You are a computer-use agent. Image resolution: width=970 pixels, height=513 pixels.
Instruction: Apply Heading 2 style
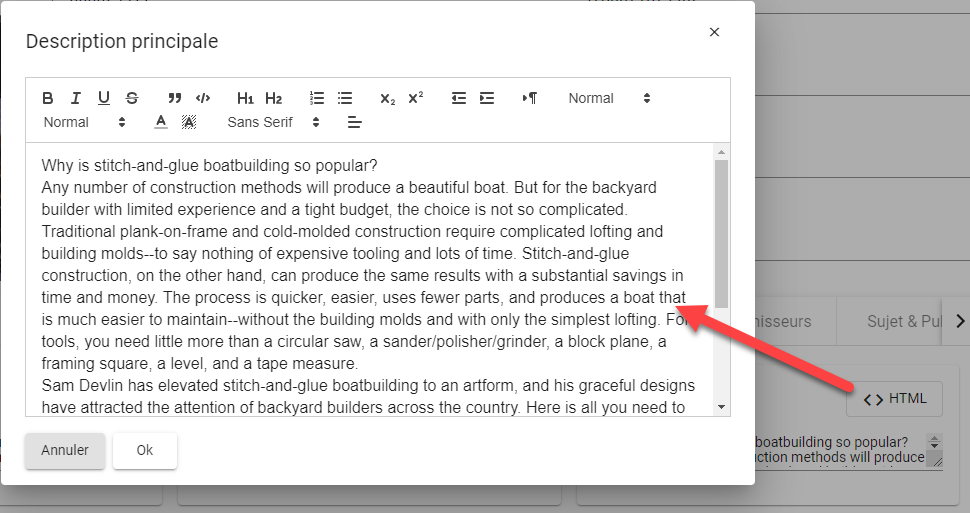pos(273,98)
